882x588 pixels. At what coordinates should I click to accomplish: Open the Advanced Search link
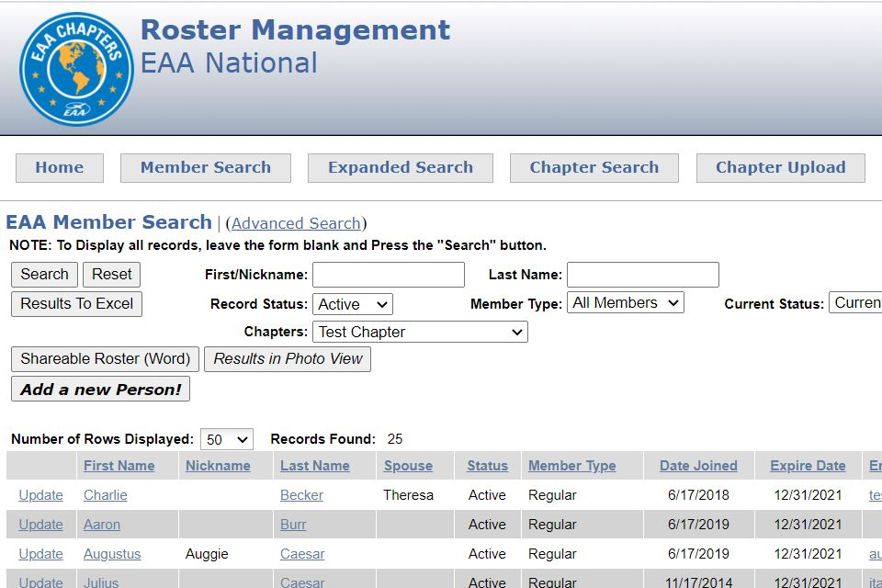pos(296,223)
